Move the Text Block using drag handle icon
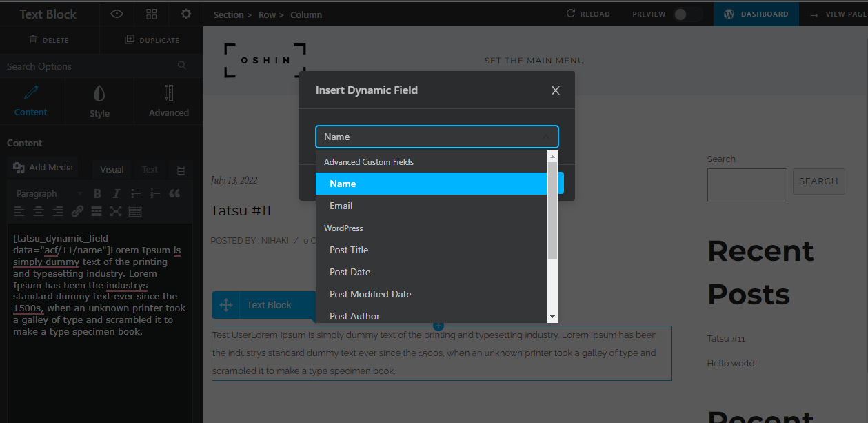Screen dimensions: 868x423 click(x=225, y=305)
